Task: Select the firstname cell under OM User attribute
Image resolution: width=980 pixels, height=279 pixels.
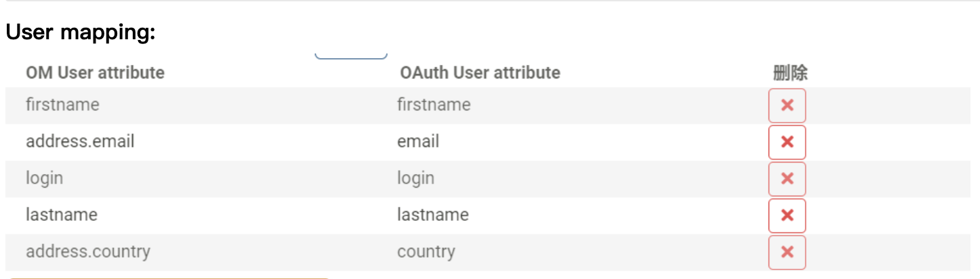Action: tap(62, 105)
